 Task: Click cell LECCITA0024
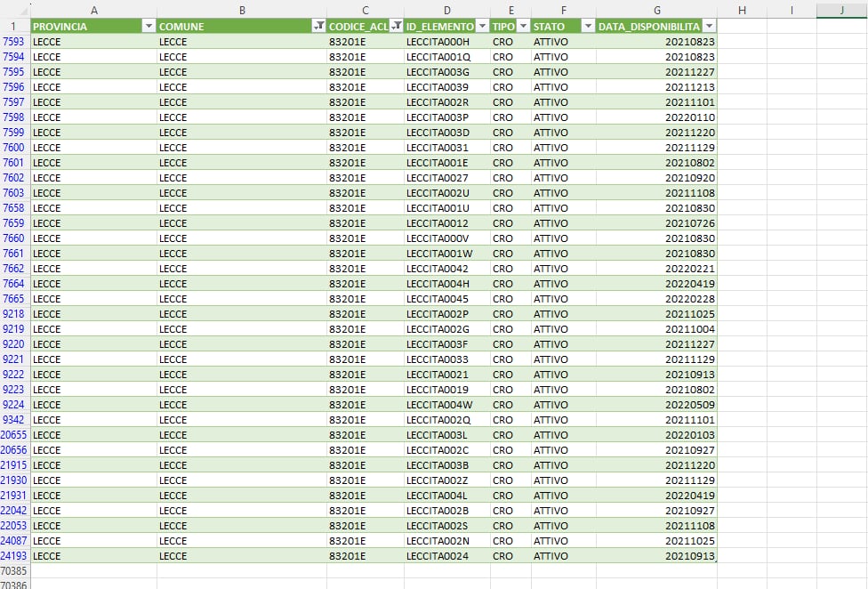point(447,556)
